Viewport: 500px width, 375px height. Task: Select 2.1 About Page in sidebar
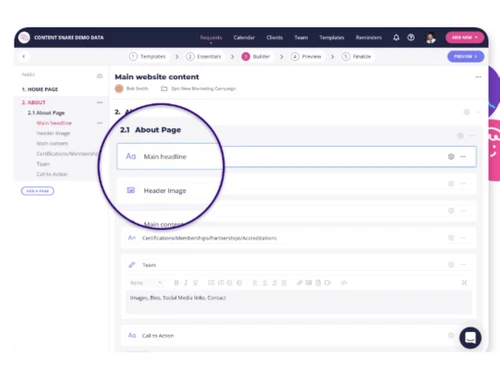46,113
